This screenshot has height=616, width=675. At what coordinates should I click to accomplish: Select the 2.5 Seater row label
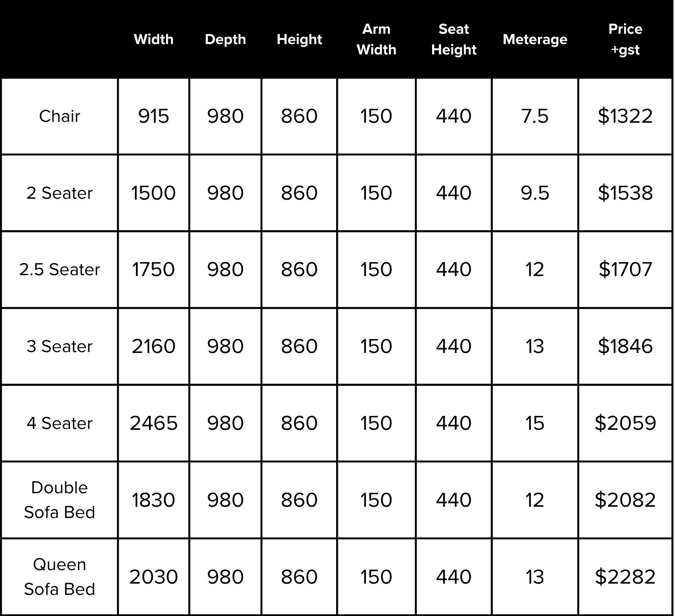59,269
